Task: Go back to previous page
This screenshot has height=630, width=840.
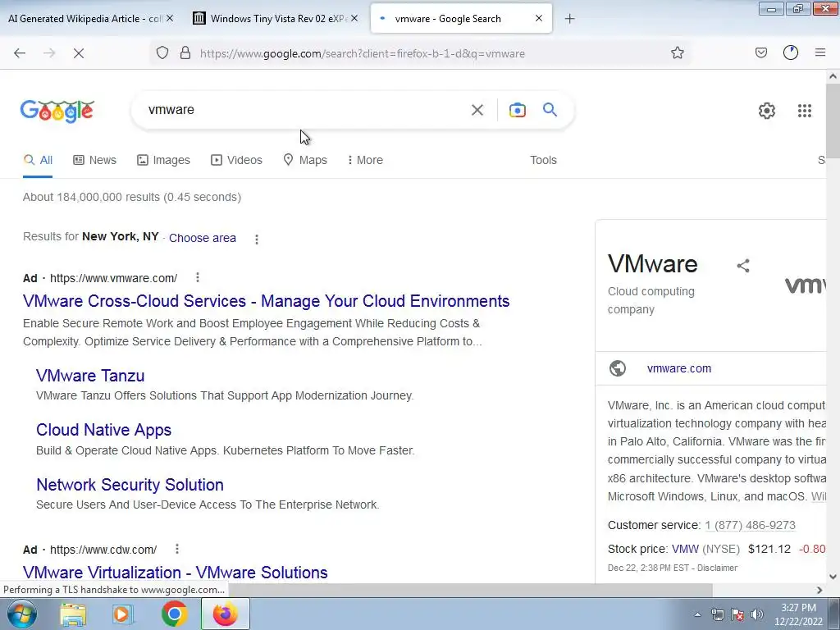Action: [20, 53]
